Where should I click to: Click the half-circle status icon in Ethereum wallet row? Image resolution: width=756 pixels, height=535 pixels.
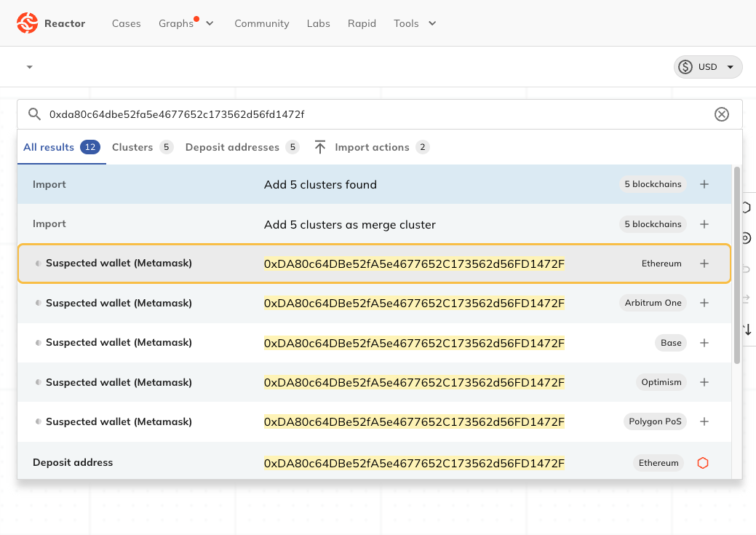38,263
